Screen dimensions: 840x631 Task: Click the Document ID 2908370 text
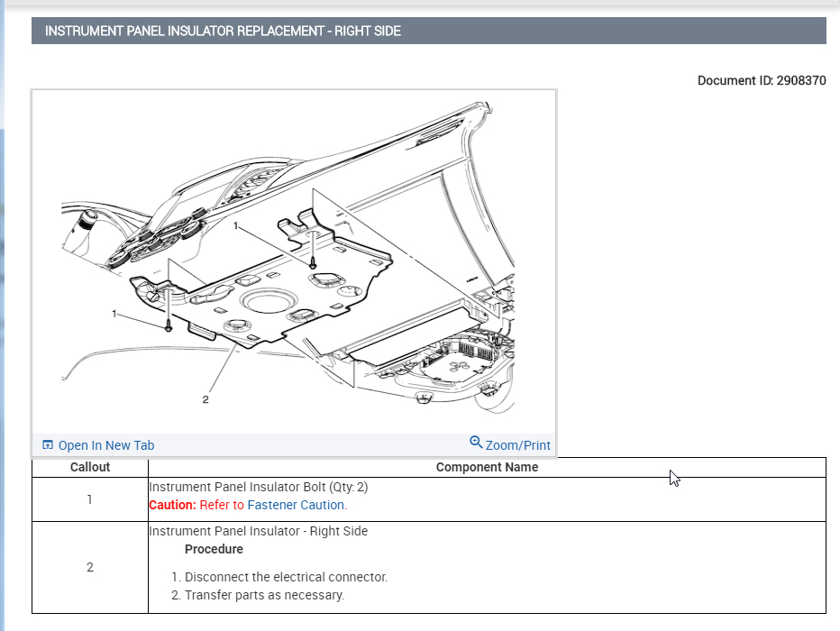(761, 80)
